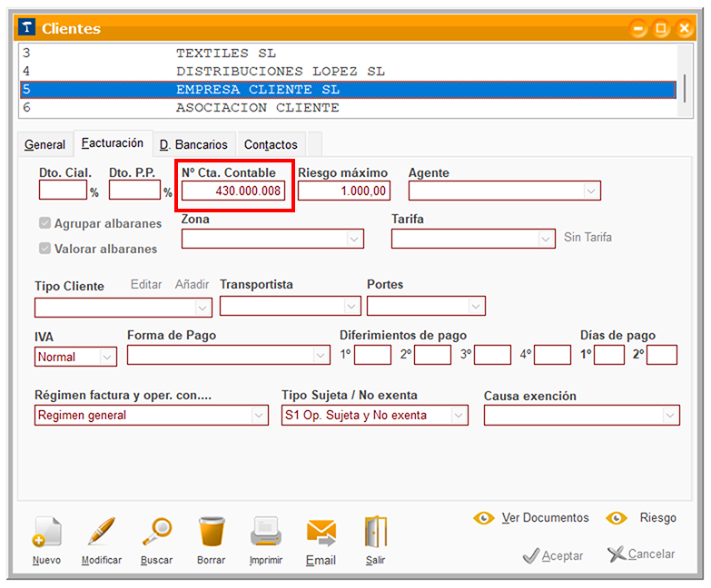Viewport: 711px width, 588px height.
Task: Open the Tipo Sujeta / No exenta dropdown
Action: (458, 416)
